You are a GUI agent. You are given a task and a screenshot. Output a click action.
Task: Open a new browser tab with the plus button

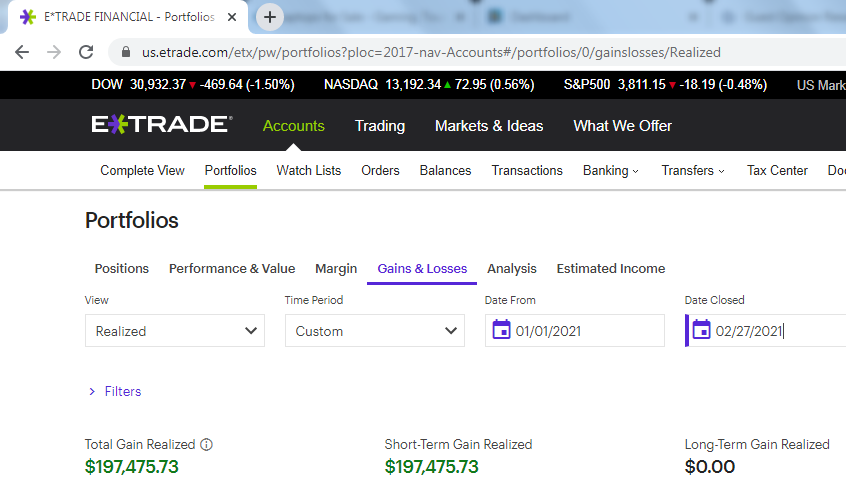[270, 17]
